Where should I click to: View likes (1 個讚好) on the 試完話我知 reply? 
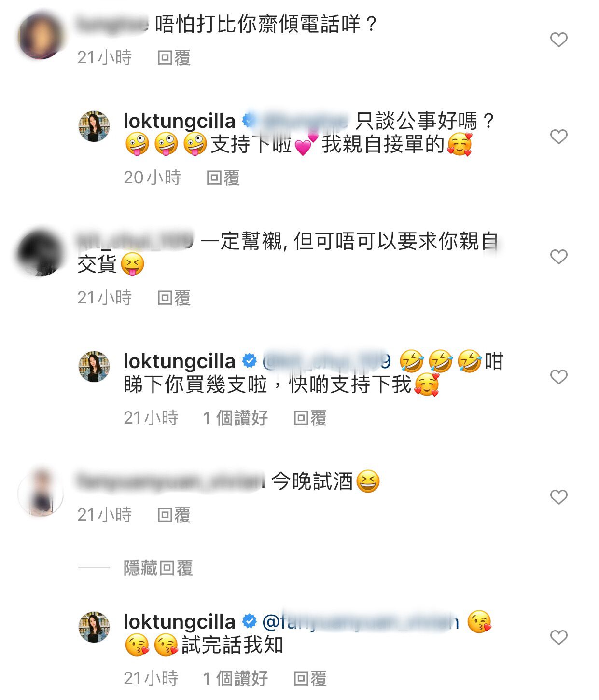click(235, 678)
